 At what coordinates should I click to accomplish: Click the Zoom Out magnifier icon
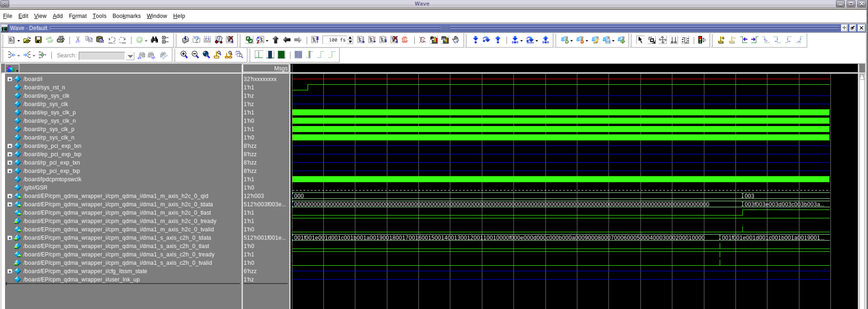tap(195, 55)
